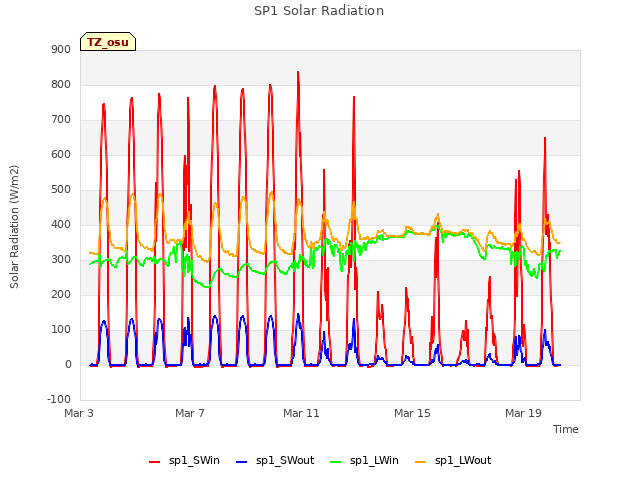Click the highest red SWin peak above 800
This screenshot has height=480, width=640.
point(298,73)
